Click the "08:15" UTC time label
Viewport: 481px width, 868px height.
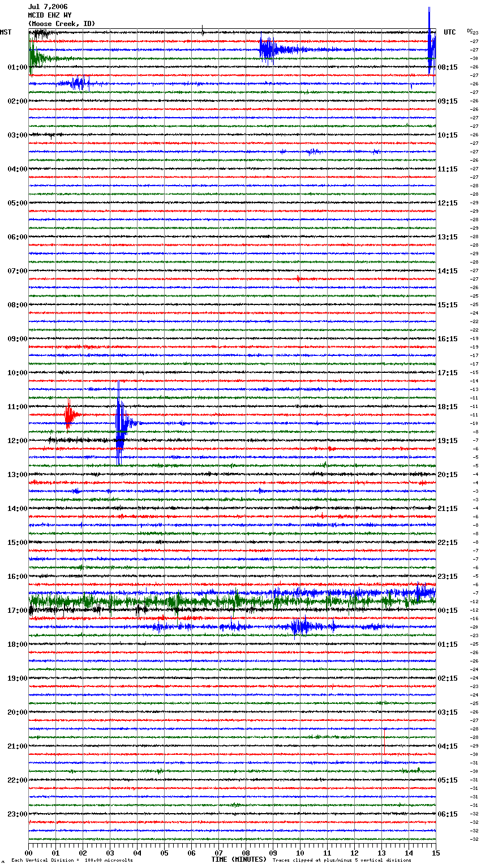click(448, 67)
